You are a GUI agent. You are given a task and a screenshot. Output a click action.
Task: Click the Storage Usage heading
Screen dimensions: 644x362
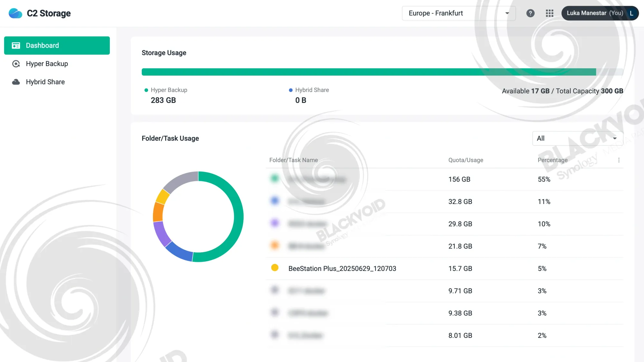coord(164,53)
